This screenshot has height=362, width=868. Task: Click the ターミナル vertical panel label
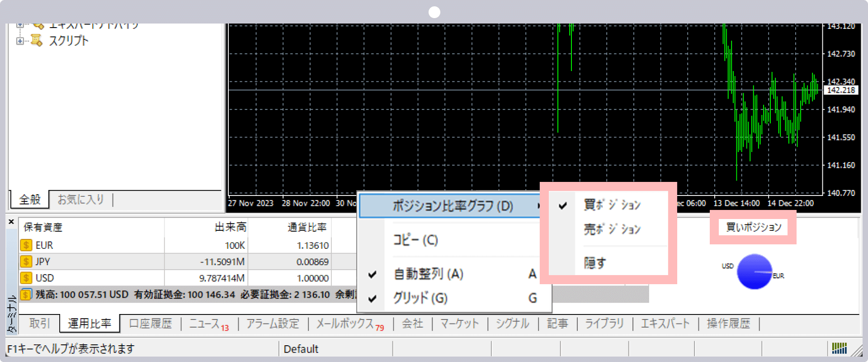[12, 313]
